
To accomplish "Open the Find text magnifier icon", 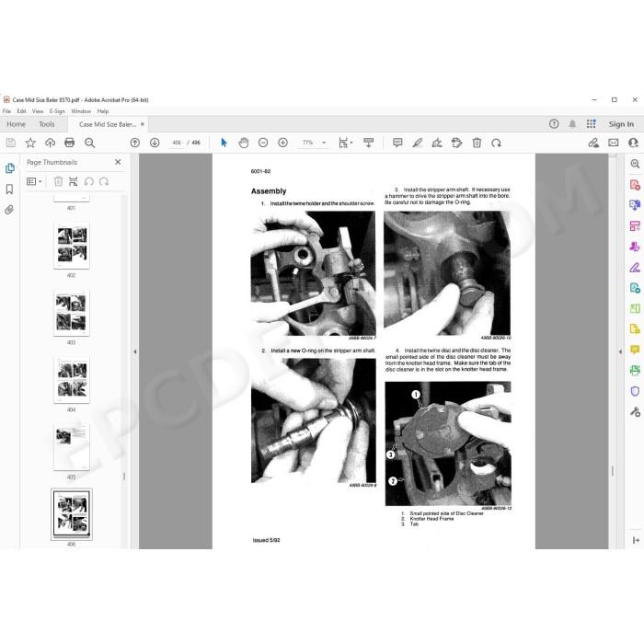I will point(89,143).
